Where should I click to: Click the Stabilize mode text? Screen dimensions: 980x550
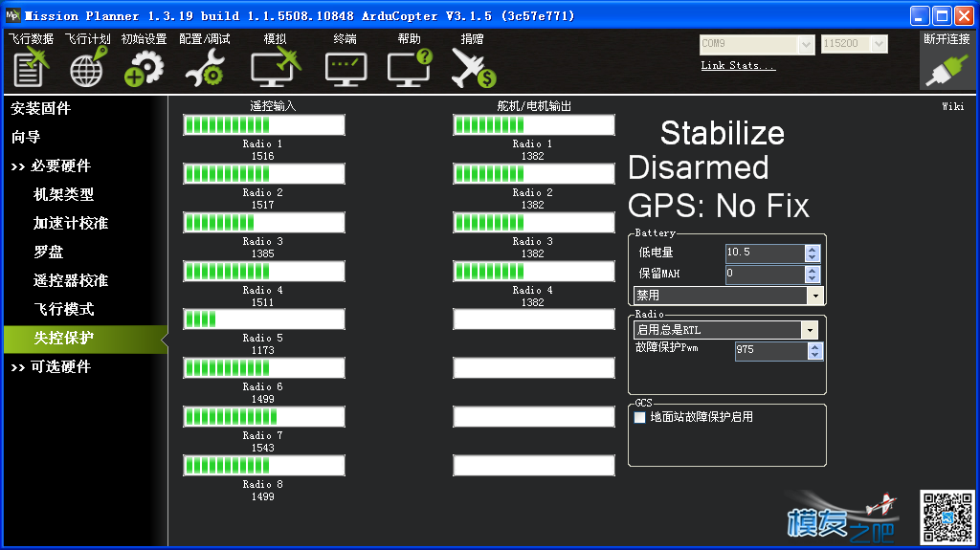(723, 133)
